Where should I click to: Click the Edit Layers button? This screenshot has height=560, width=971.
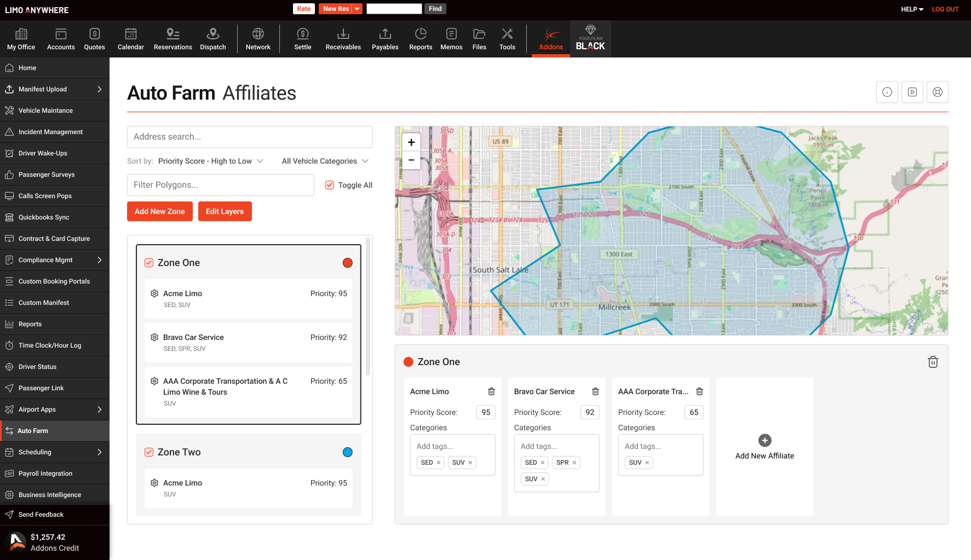click(x=225, y=211)
